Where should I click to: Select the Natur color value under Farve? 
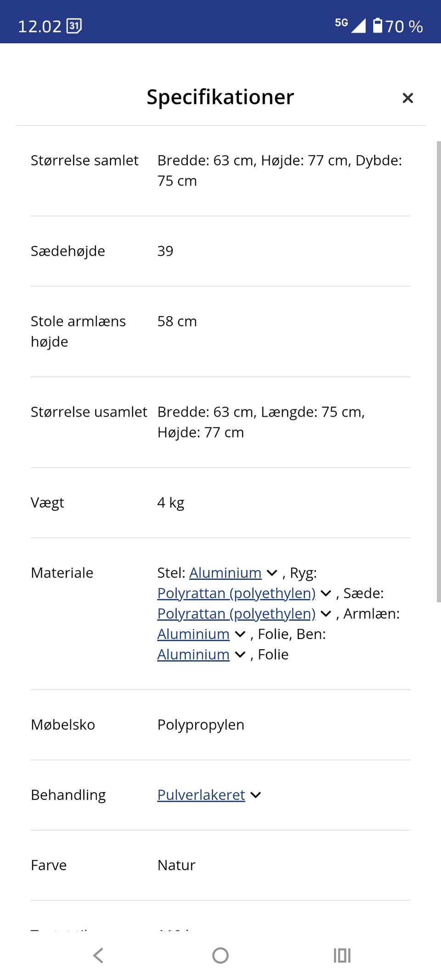[175, 865]
